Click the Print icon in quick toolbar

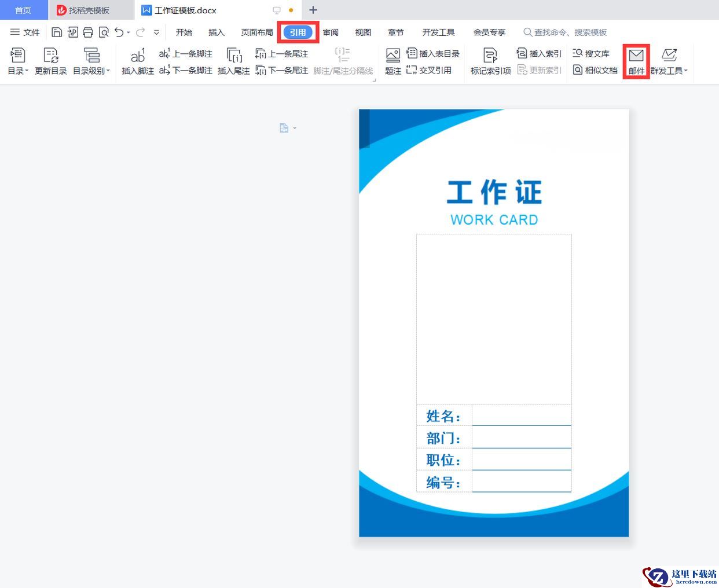pos(88,32)
